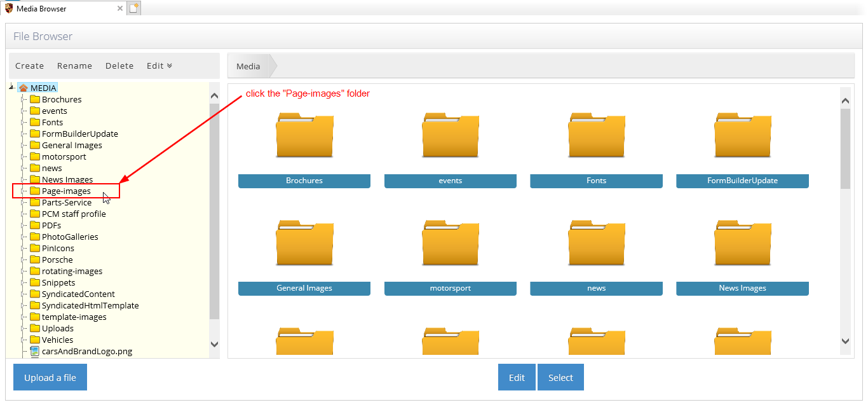Click the carsAndBrandLogo.png file icon
868x414 pixels.
pos(35,351)
